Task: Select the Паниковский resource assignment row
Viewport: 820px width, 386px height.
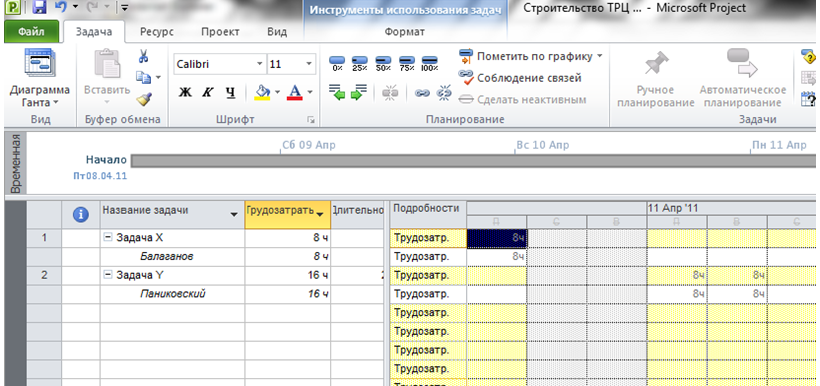Action: 173,294
